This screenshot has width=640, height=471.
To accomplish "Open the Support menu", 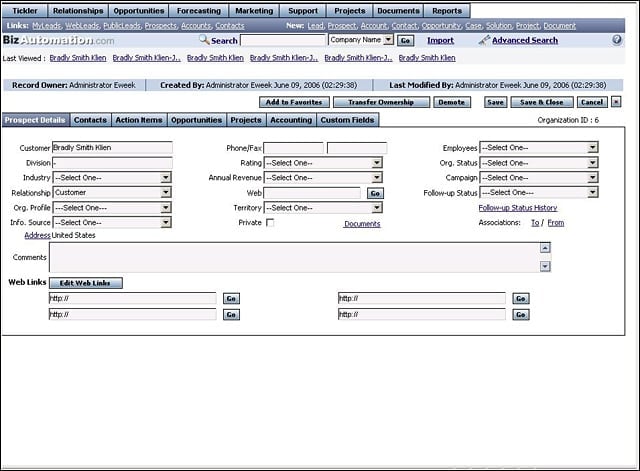I will pos(303,11).
